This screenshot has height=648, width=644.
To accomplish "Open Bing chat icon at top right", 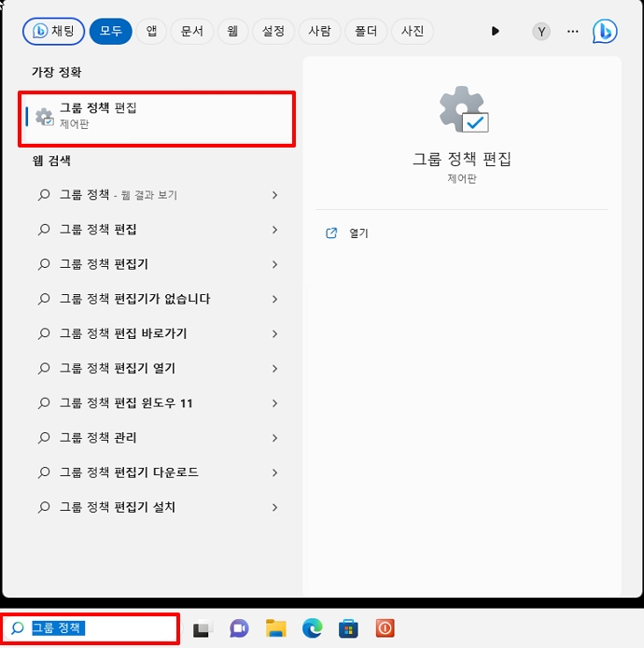I will [605, 32].
